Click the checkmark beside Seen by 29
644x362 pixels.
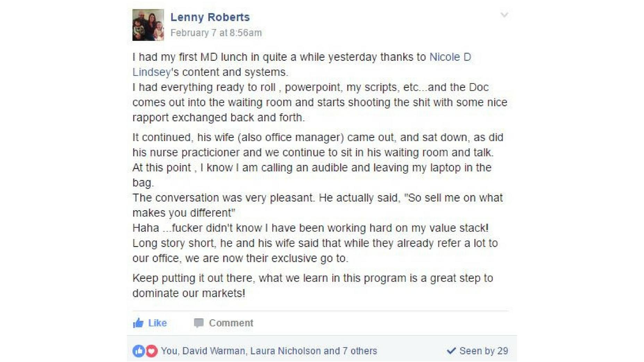(451, 351)
